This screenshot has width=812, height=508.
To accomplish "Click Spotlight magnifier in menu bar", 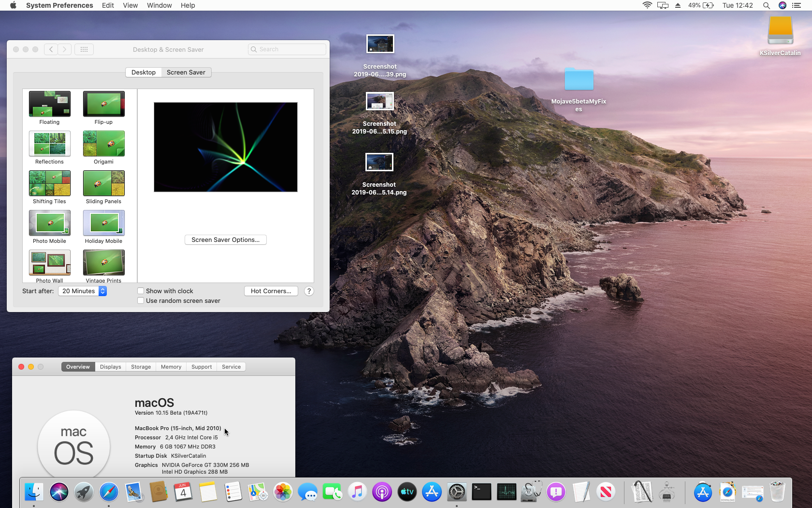I will click(767, 5).
